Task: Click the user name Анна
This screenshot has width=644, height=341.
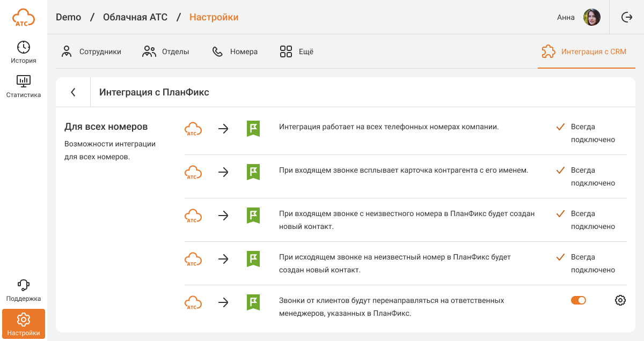Action: point(566,17)
